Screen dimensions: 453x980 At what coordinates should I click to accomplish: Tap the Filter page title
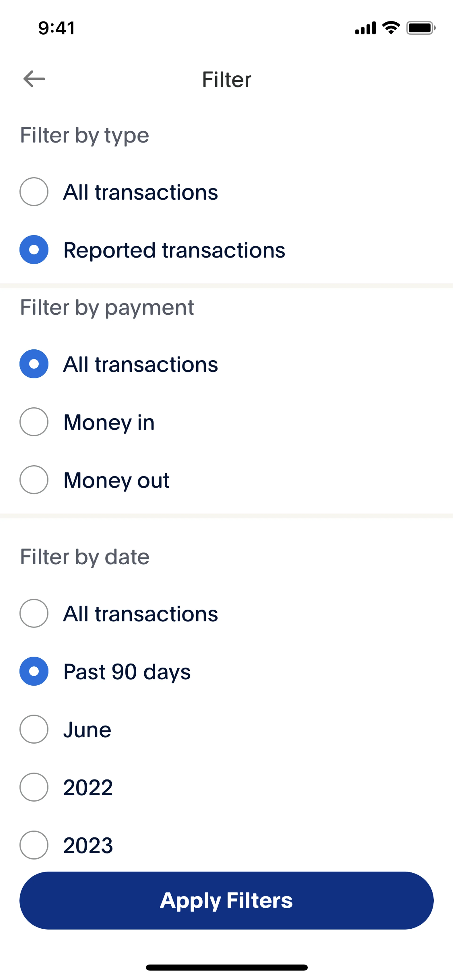click(226, 79)
